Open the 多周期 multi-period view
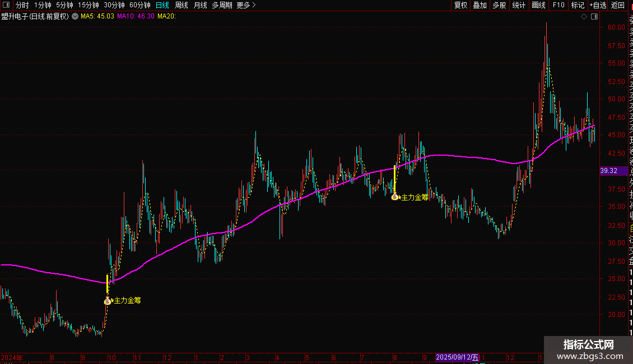This screenshot has width=633, height=364. [222, 5]
